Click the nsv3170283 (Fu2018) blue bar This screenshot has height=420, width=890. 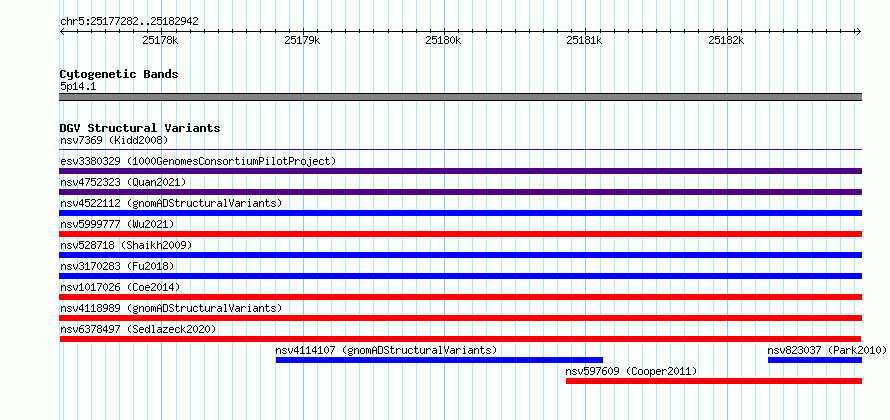point(461,276)
